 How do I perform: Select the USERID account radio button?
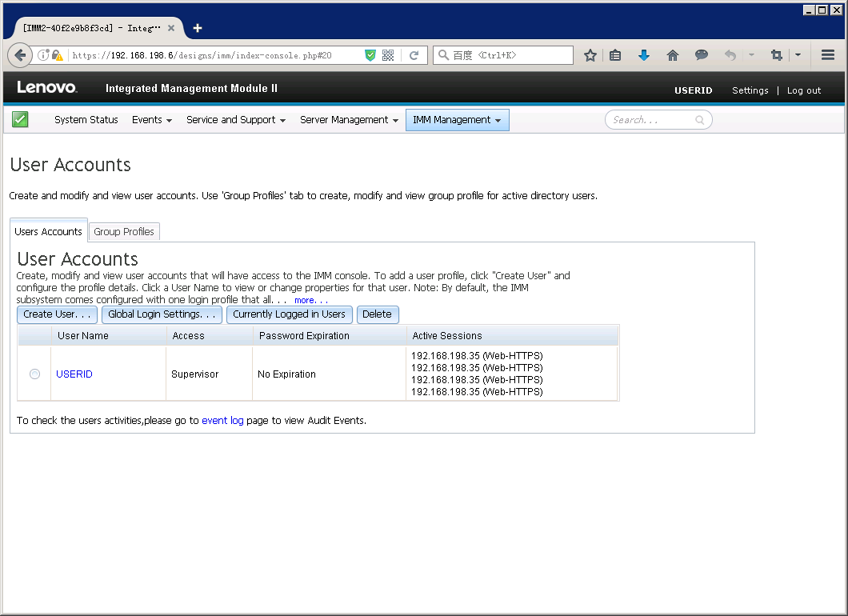(34, 374)
